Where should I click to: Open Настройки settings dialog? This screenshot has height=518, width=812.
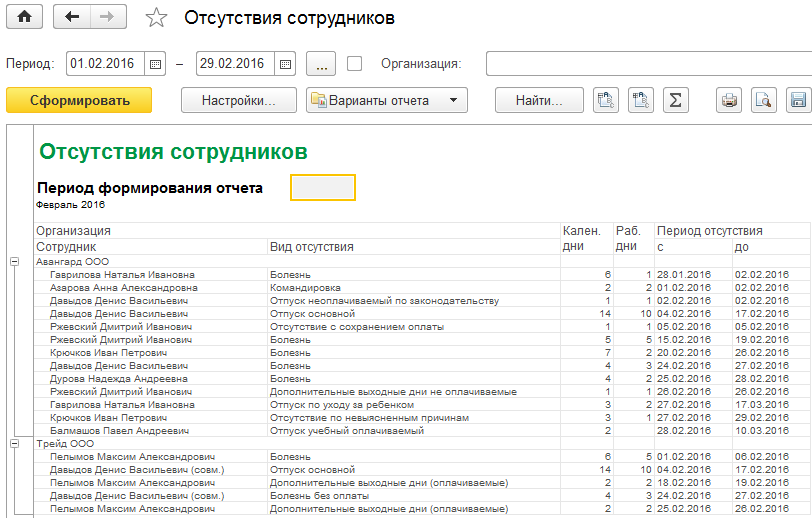coord(239,100)
